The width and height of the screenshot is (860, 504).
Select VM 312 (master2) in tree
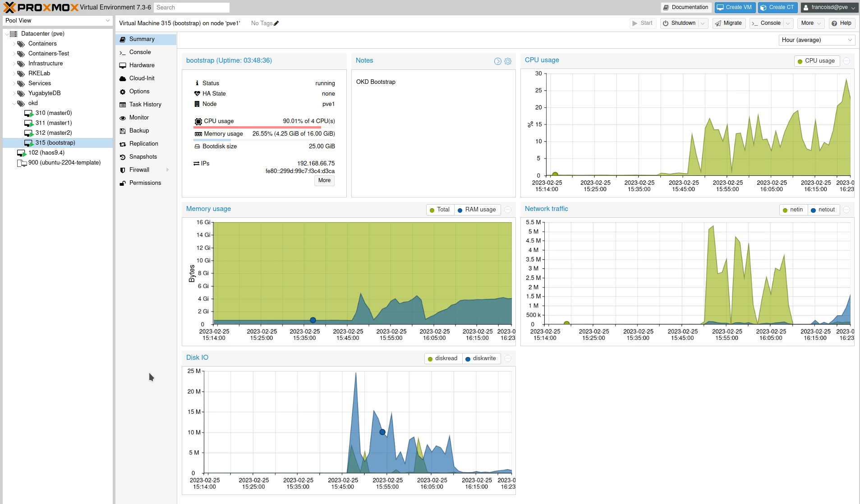tap(54, 133)
